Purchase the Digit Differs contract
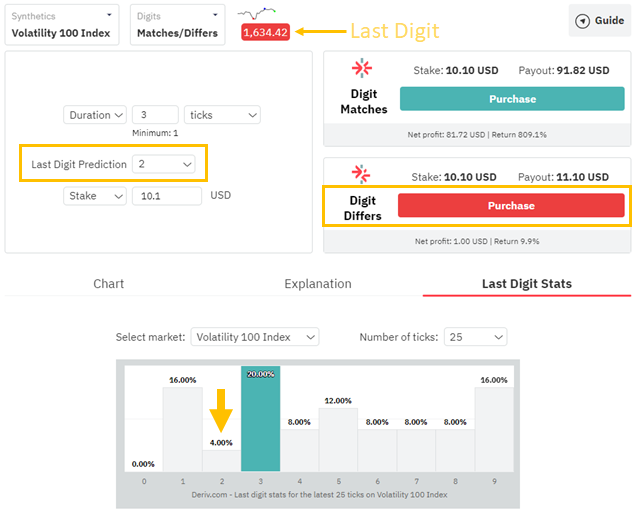The image size is (634, 513). (511, 205)
